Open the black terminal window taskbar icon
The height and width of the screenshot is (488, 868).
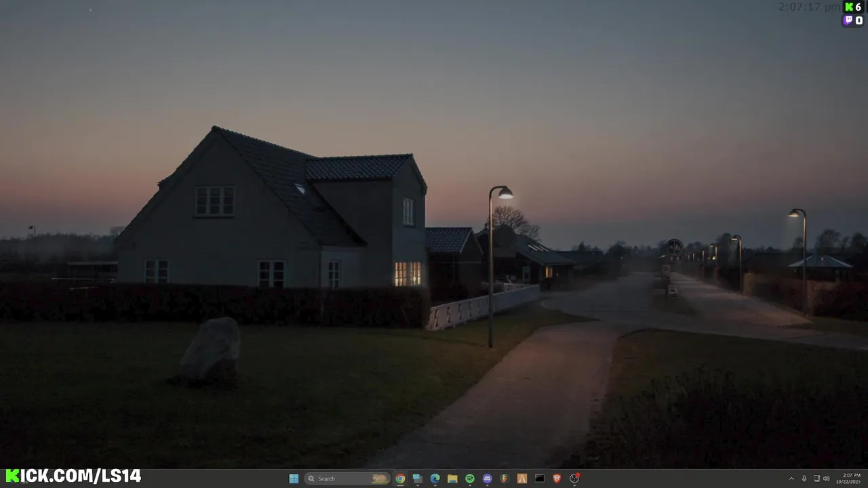[540, 479]
